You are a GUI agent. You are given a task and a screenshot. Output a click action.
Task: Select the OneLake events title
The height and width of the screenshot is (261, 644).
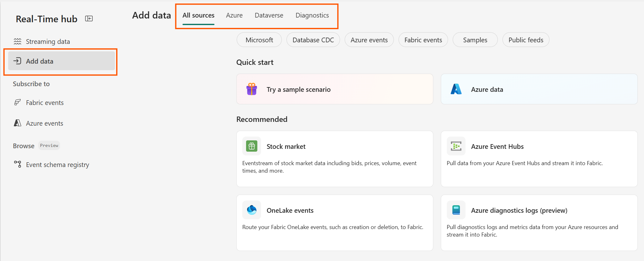point(290,210)
